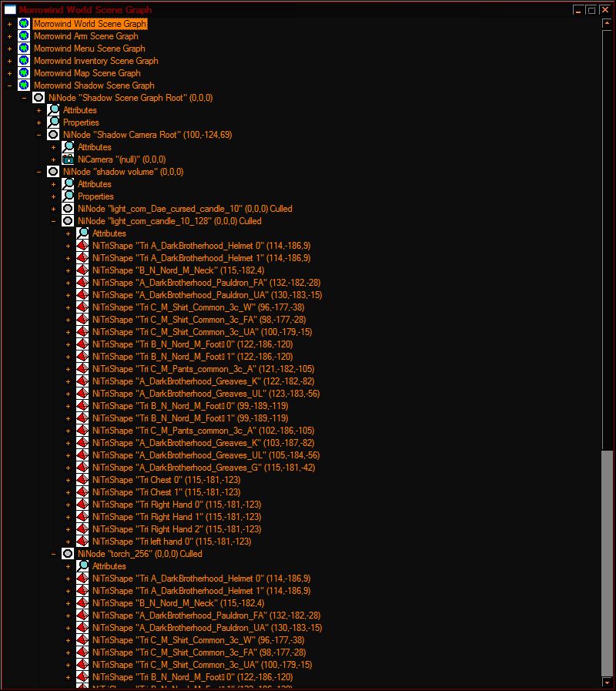616x691 pixels.
Task: Select the "Morrowind Arm Scene Graph" label
Action: point(86,36)
